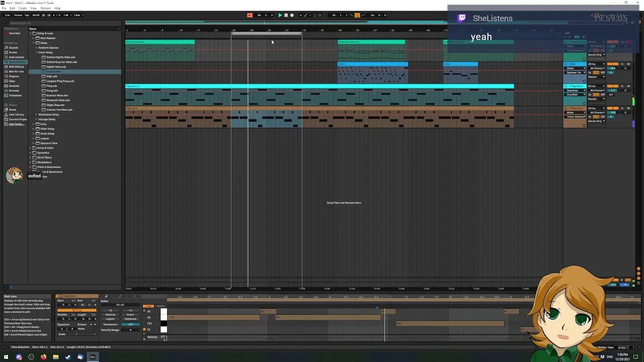This screenshot has width=644, height=362.
Task: Toggle the clip Loop button
Action: coord(77,310)
